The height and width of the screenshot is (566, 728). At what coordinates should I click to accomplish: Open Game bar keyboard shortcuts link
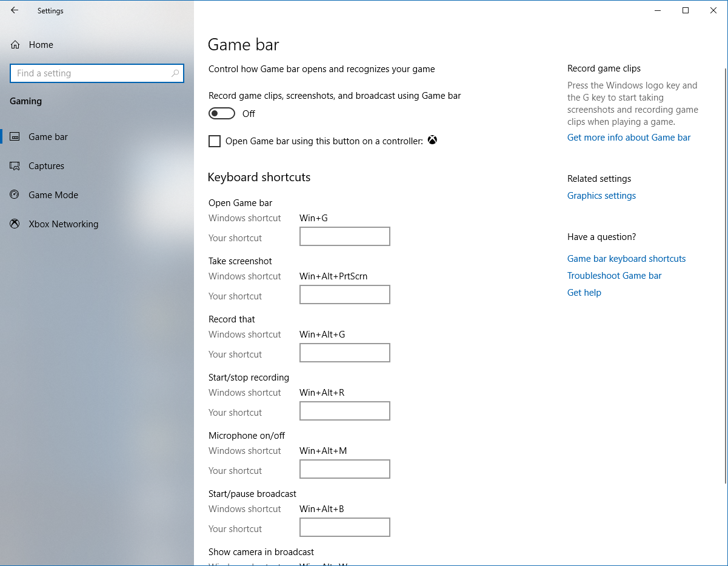626,259
